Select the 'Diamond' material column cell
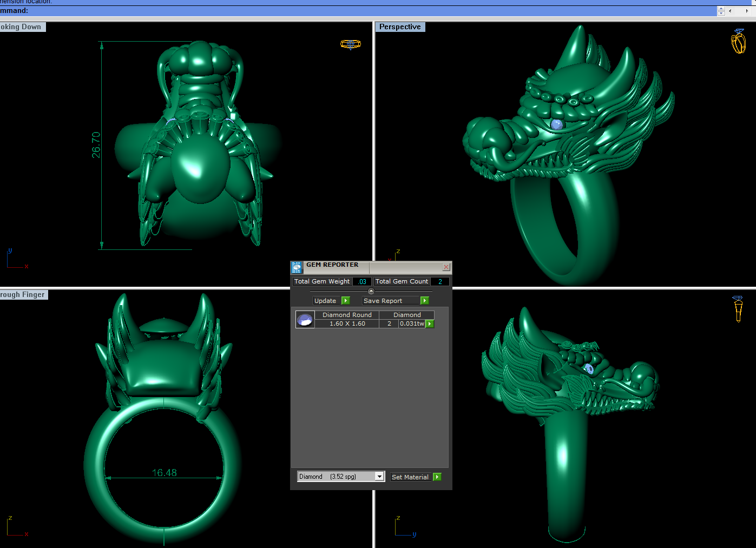 coord(407,315)
